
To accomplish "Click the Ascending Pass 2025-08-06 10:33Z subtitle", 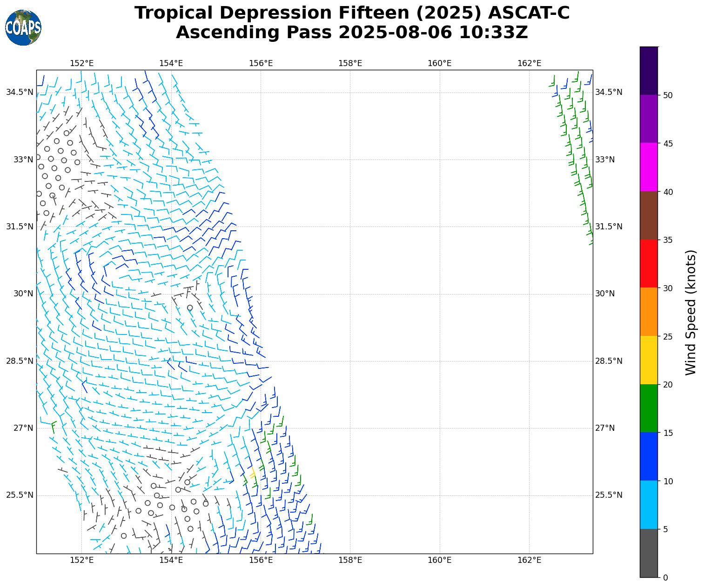I will tap(352, 33).
